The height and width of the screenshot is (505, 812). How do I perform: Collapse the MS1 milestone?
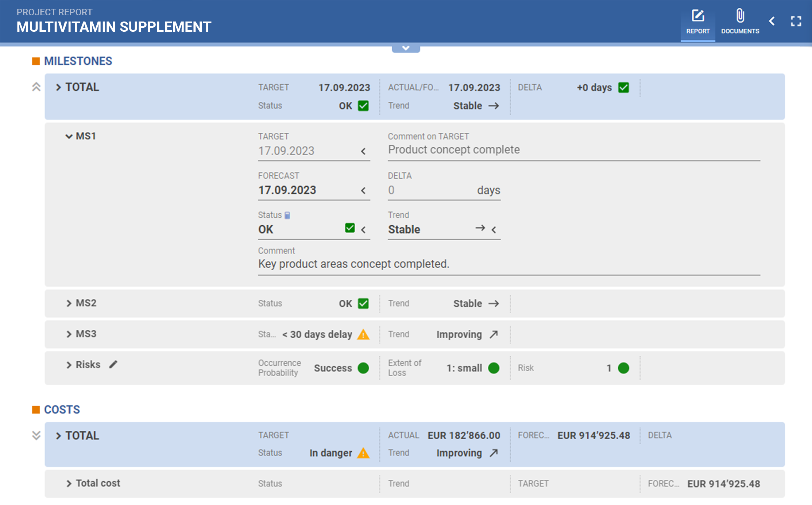click(x=69, y=136)
